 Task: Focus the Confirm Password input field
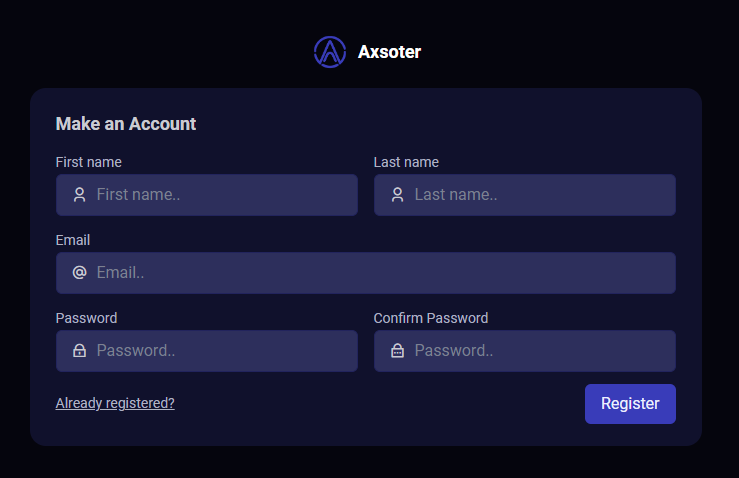525,351
